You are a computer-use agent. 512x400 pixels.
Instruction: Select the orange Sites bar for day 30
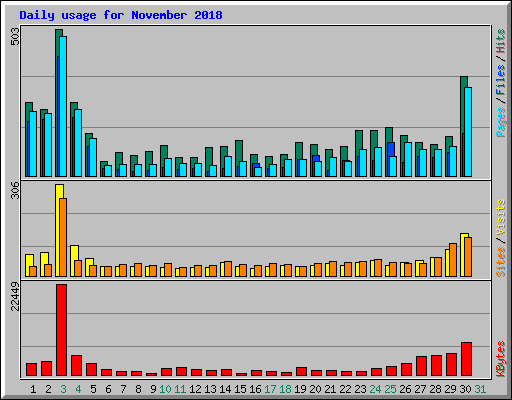coord(468,257)
